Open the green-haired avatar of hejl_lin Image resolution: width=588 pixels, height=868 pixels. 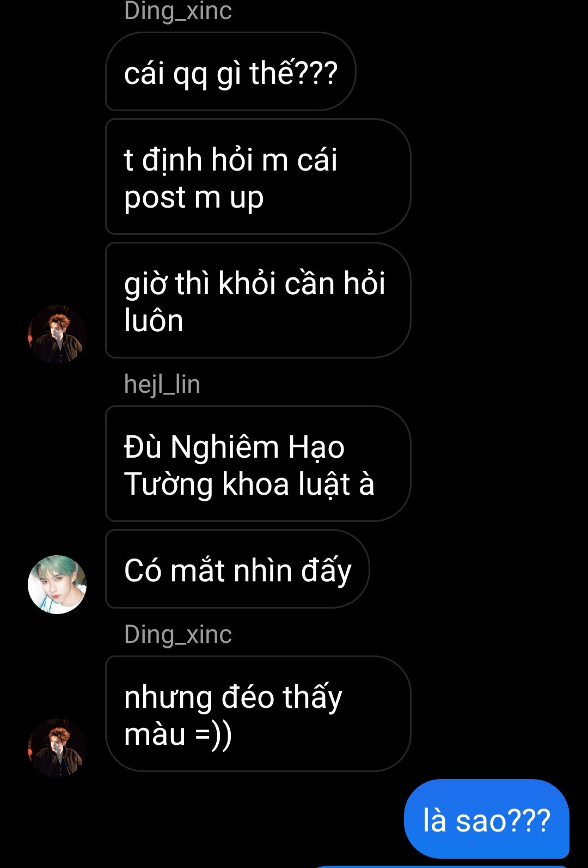click(57, 585)
